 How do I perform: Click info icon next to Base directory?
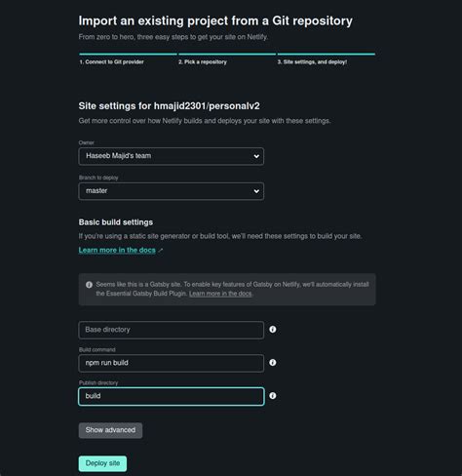273,330
